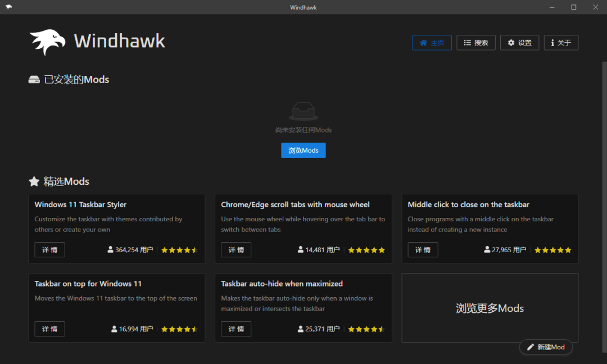Click the house icon in 主页 tab
607x364 pixels.
point(424,43)
